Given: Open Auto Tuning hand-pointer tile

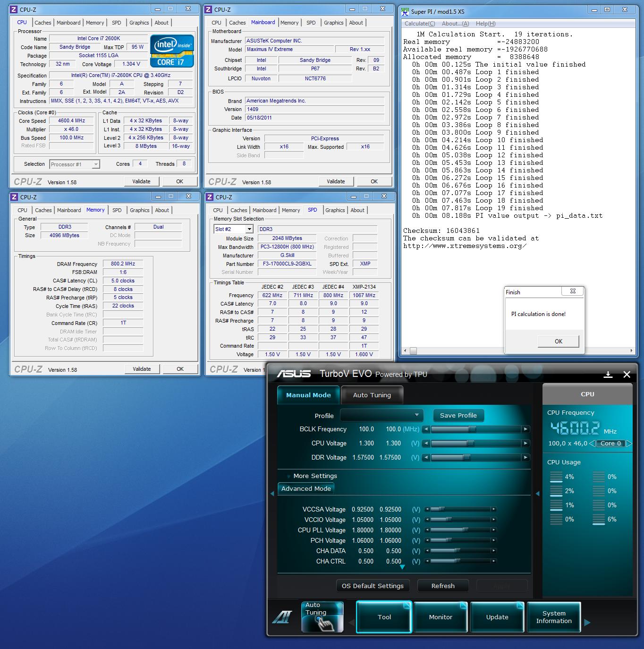Looking at the screenshot, I should click(x=322, y=616).
